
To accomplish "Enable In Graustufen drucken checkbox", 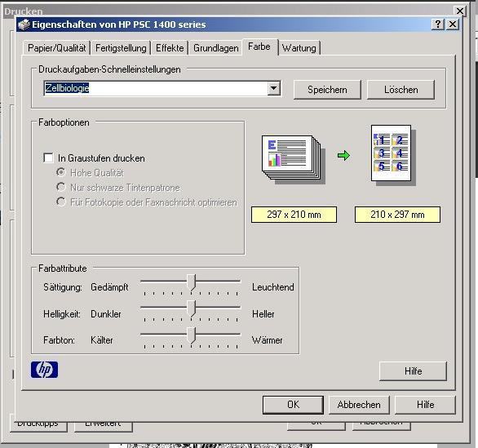I will (48, 158).
